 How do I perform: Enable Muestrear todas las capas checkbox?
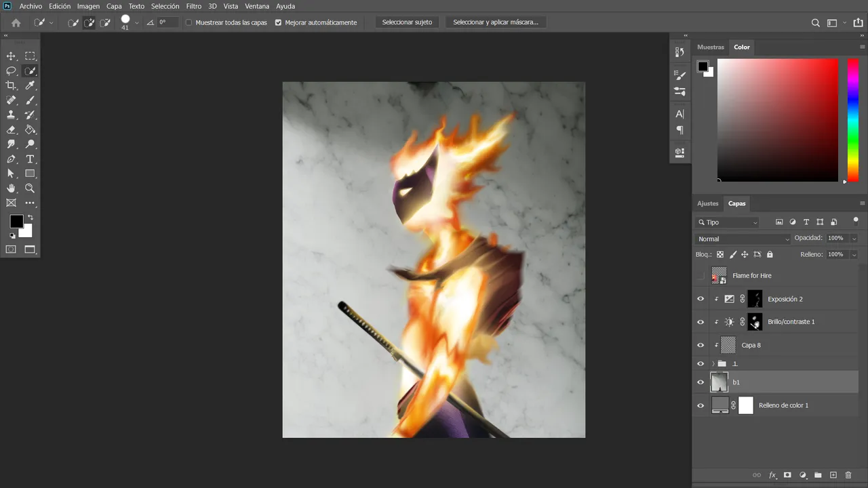[x=189, y=22]
